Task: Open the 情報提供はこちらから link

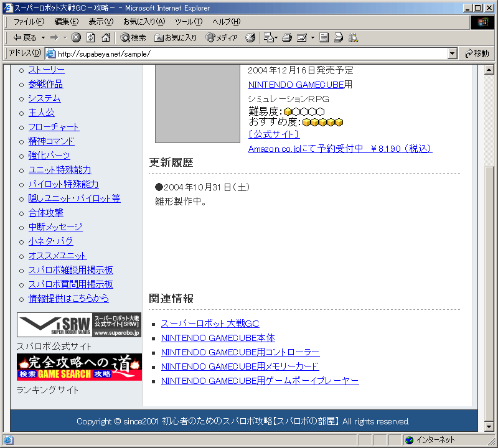Action: [68, 299]
